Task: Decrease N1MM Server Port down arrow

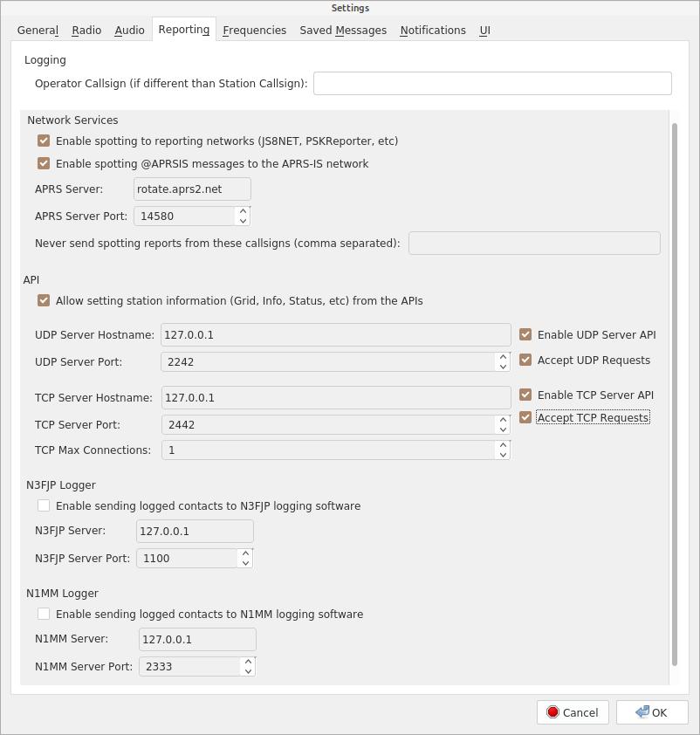Action: coord(249,671)
